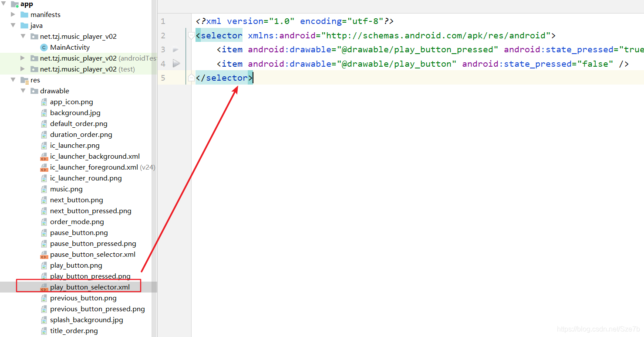Click the gutter preview icon on line 3
644x337 pixels.
pos(175,50)
